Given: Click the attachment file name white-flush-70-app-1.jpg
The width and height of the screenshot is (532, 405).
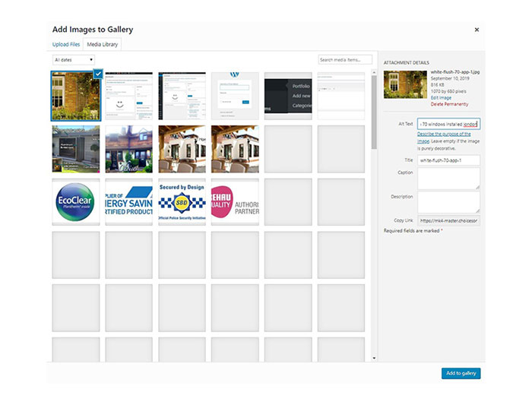Looking at the screenshot, I should [x=455, y=72].
